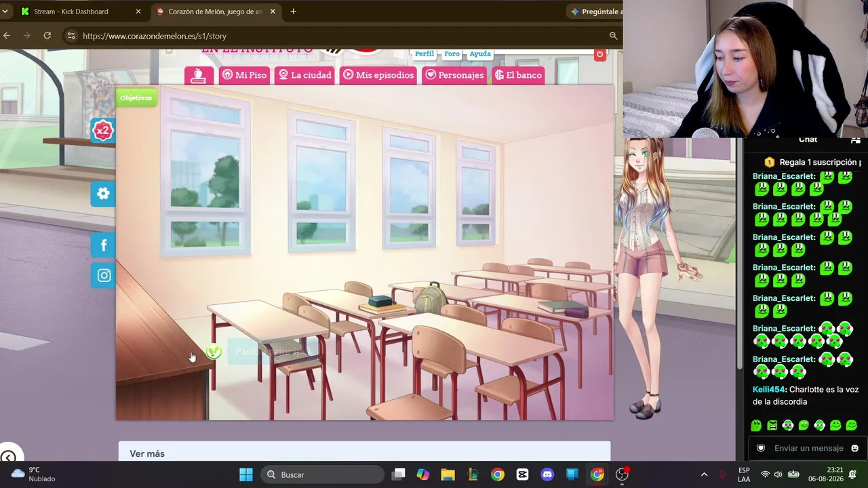Open the Facebook icon in sidebar
868x488 pixels.
click(103, 245)
